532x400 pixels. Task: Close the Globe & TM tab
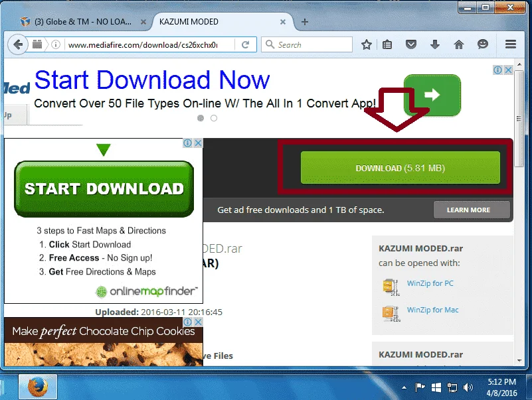click(143, 22)
